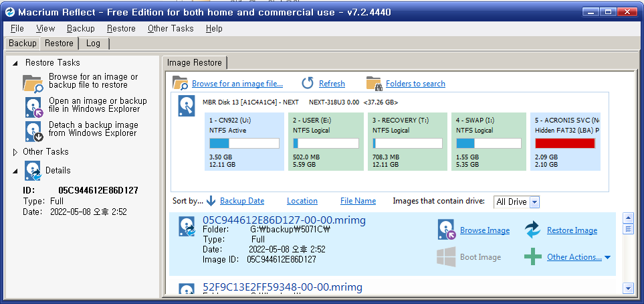Select the 5 - ACRONIS SVC partition with red bar
The width and height of the screenshot is (644, 304).
[565, 141]
